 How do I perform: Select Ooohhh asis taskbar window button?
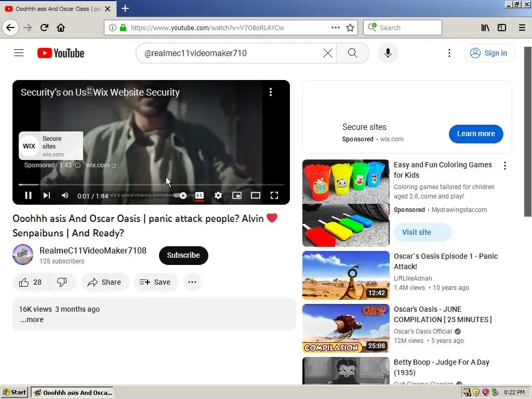[x=73, y=393]
